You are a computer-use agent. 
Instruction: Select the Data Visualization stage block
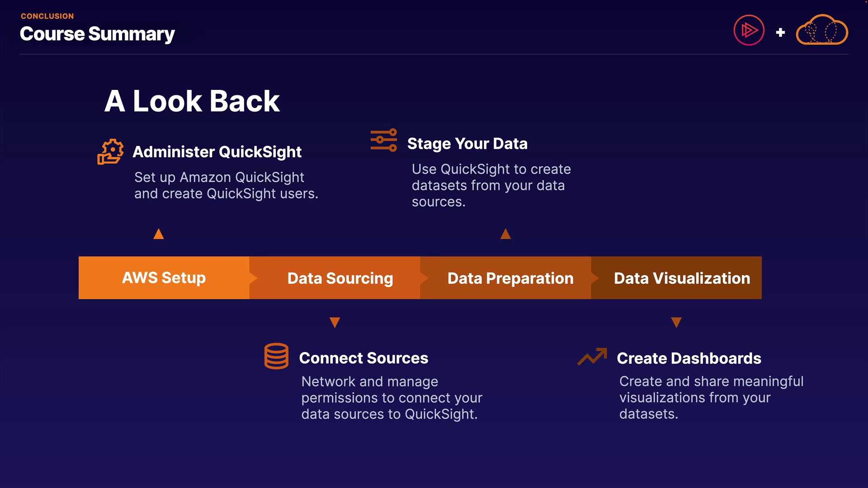click(682, 278)
